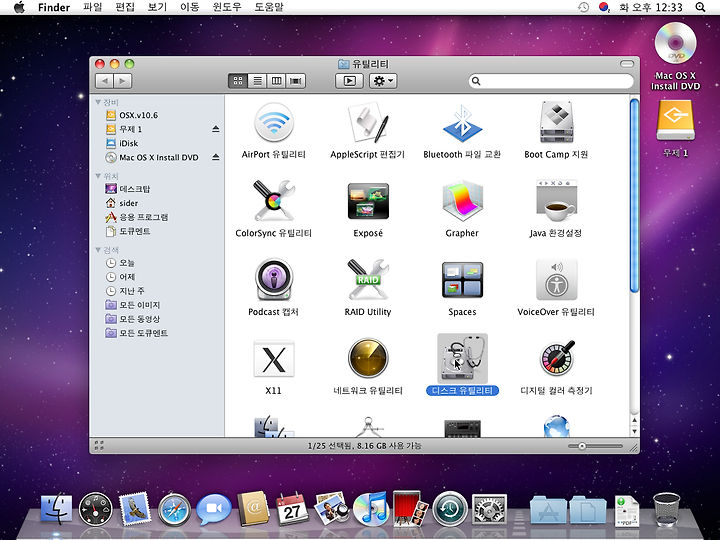
Task: Toggle toolbar with pill button in title bar
Action: coord(626,64)
